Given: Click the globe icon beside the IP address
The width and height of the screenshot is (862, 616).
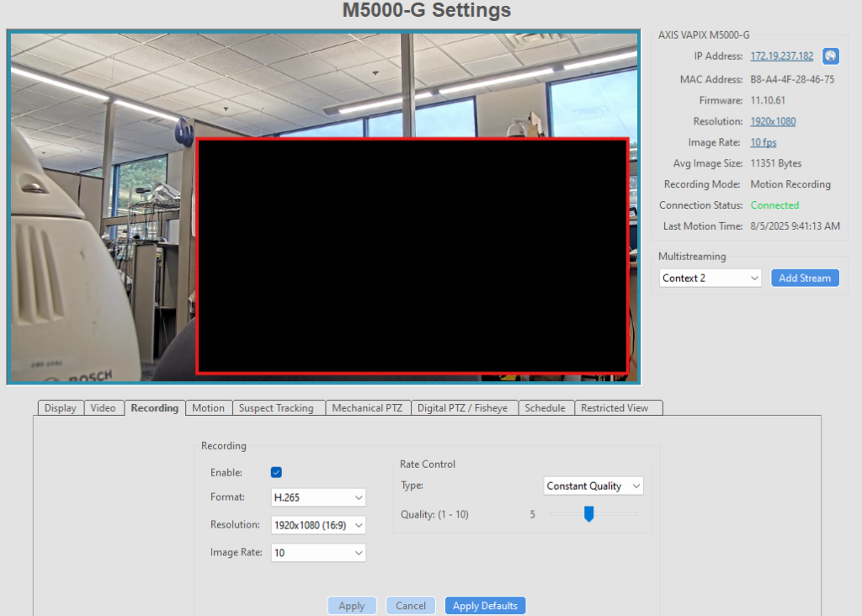Looking at the screenshot, I should coord(830,56).
